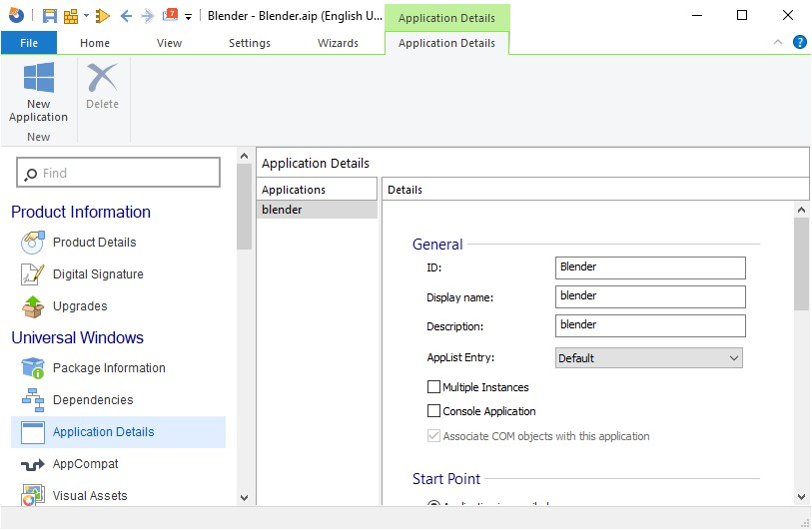Viewport: 812px width, 530px height.
Task: Click the Package Information icon
Action: [x=33, y=368]
